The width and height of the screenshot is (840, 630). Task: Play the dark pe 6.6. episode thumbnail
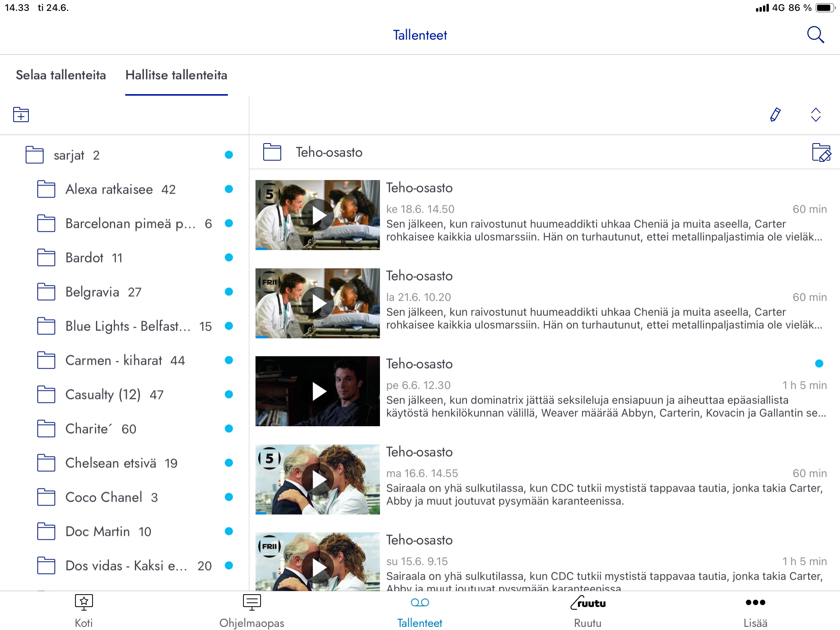[318, 391]
